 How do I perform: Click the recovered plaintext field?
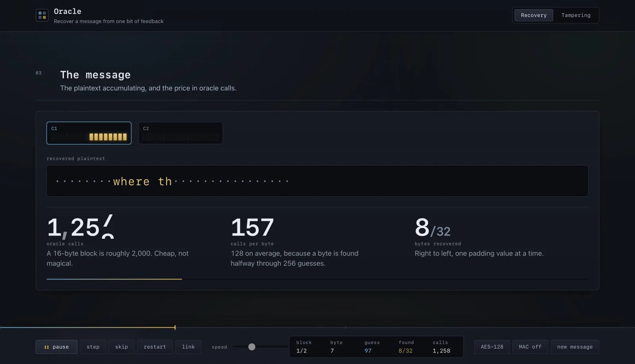click(317, 181)
